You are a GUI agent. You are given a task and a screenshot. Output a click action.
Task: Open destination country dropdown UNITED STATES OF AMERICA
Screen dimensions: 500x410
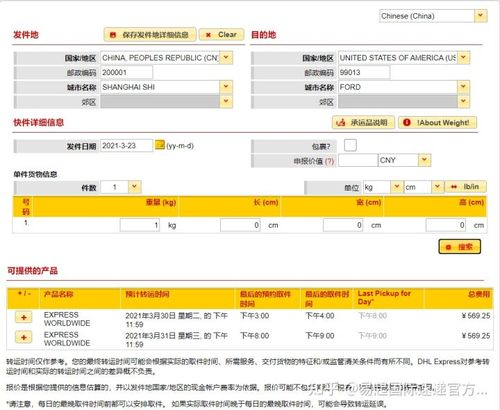coord(463,58)
